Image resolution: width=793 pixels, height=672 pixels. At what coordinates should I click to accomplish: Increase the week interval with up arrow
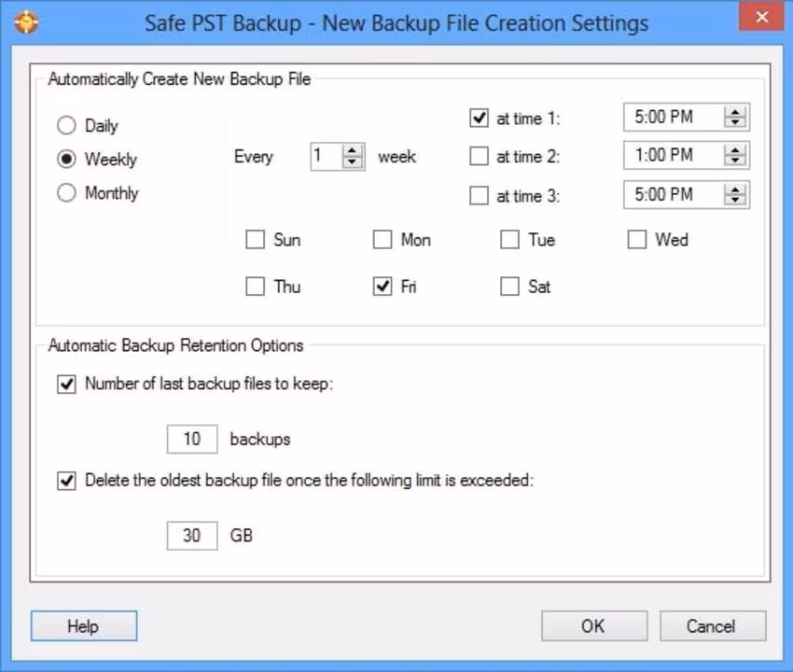pyautogui.click(x=352, y=151)
